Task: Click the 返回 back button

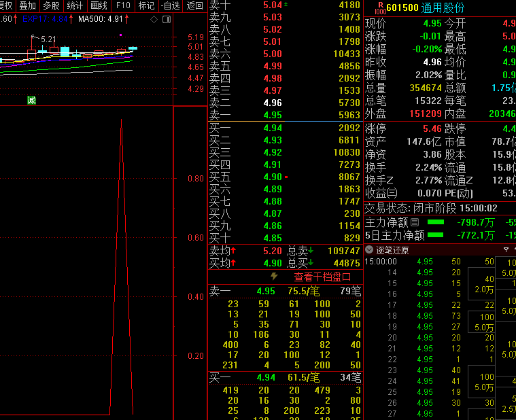Action: click(195, 5)
